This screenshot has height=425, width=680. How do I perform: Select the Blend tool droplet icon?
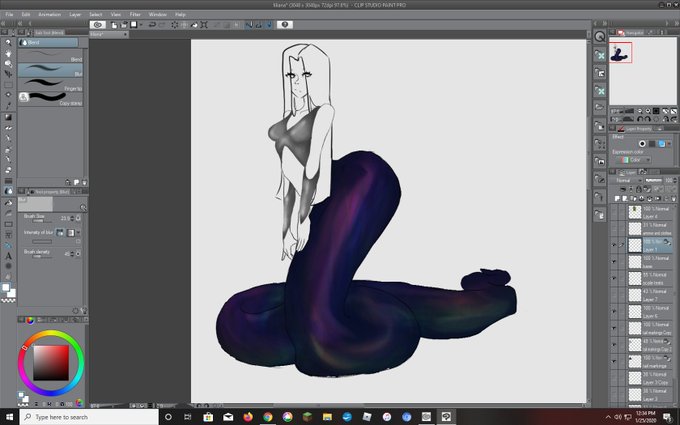click(8, 191)
